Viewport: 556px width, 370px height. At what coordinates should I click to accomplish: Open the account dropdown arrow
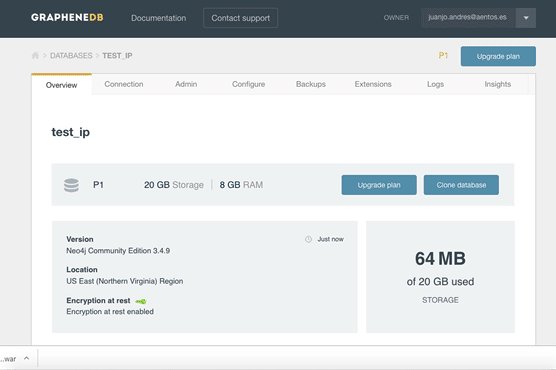(x=526, y=18)
